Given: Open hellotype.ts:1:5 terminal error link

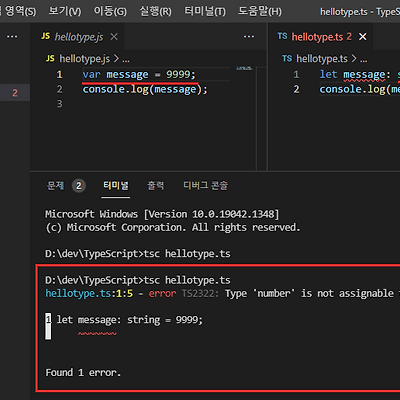Looking at the screenshot, I should coord(89,293).
